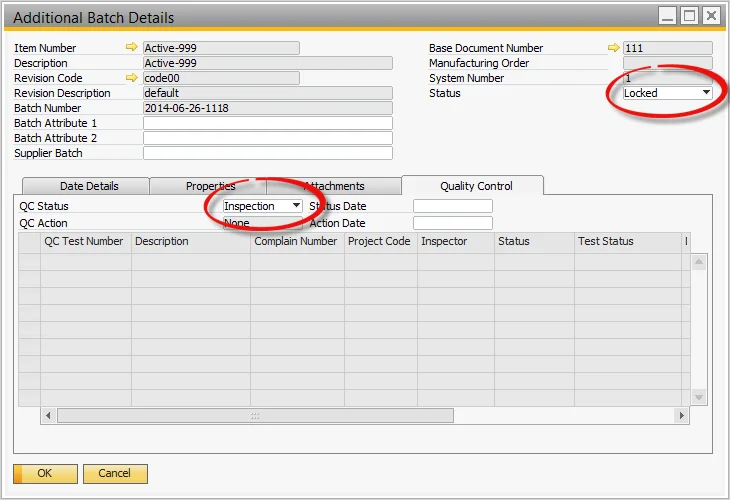
Task: Click the Item Number field Active-999
Action: click(221, 47)
